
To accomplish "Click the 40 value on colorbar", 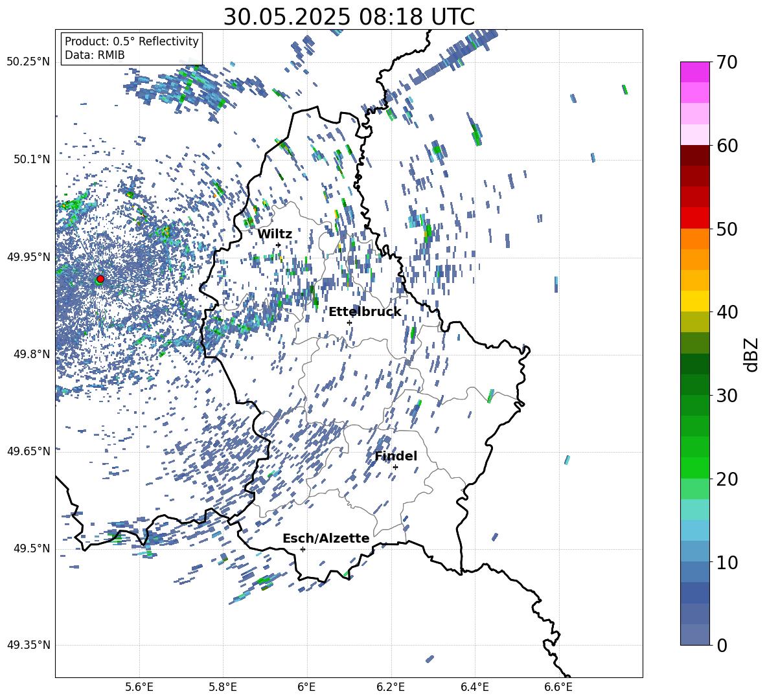I will tap(727, 312).
